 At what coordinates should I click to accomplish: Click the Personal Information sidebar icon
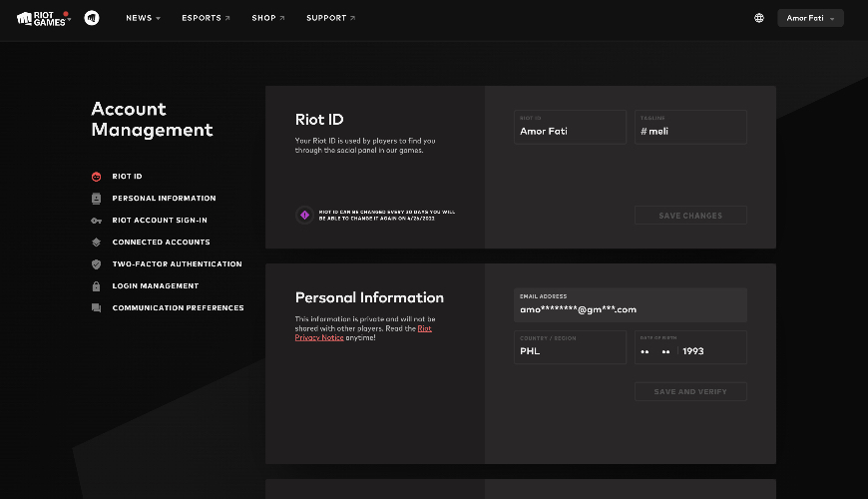tap(97, 199)
